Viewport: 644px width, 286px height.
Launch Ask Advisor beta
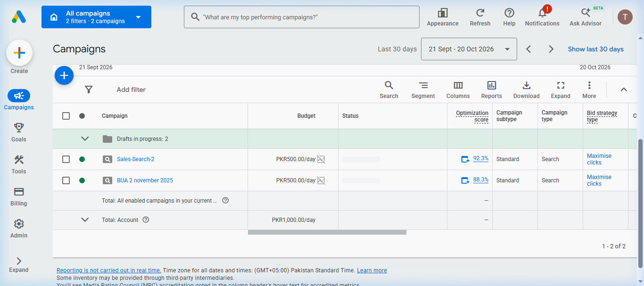click(586, 17)
